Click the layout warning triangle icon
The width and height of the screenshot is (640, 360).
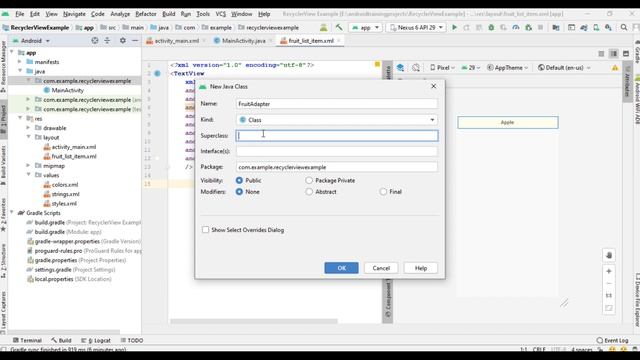pos(615,68)
